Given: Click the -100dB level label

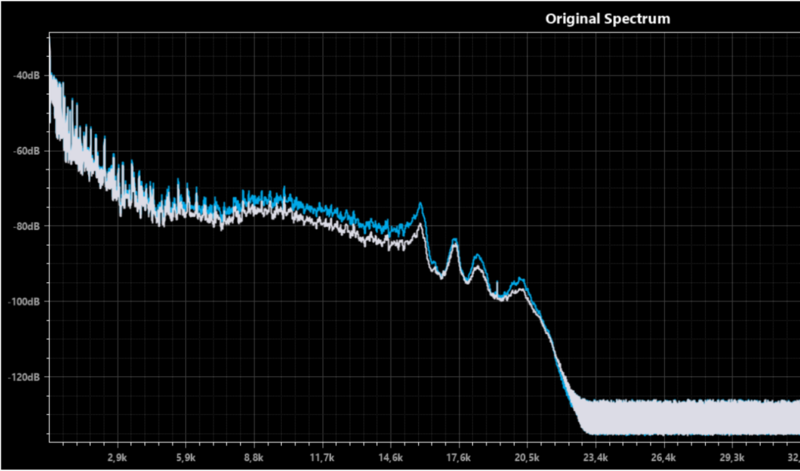Looking at the screenshot, I should [26, 301].
